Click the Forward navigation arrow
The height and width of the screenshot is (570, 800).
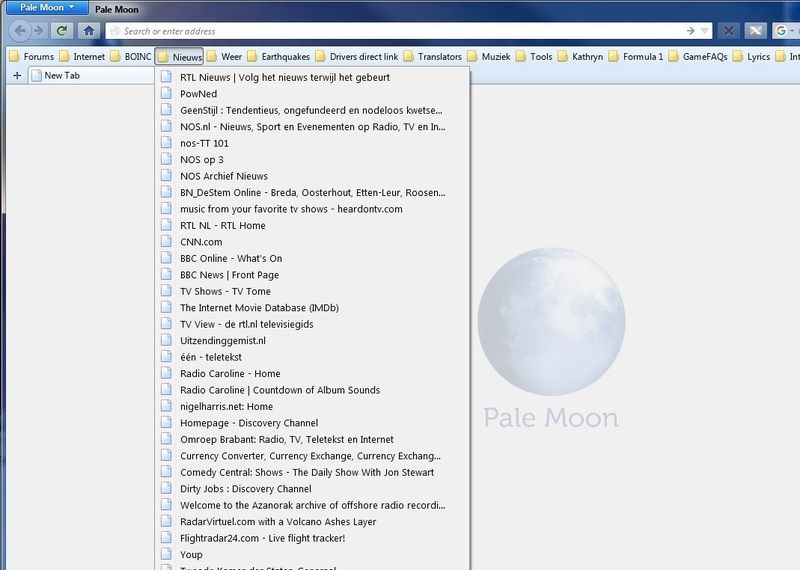click(x=39, y=31)
